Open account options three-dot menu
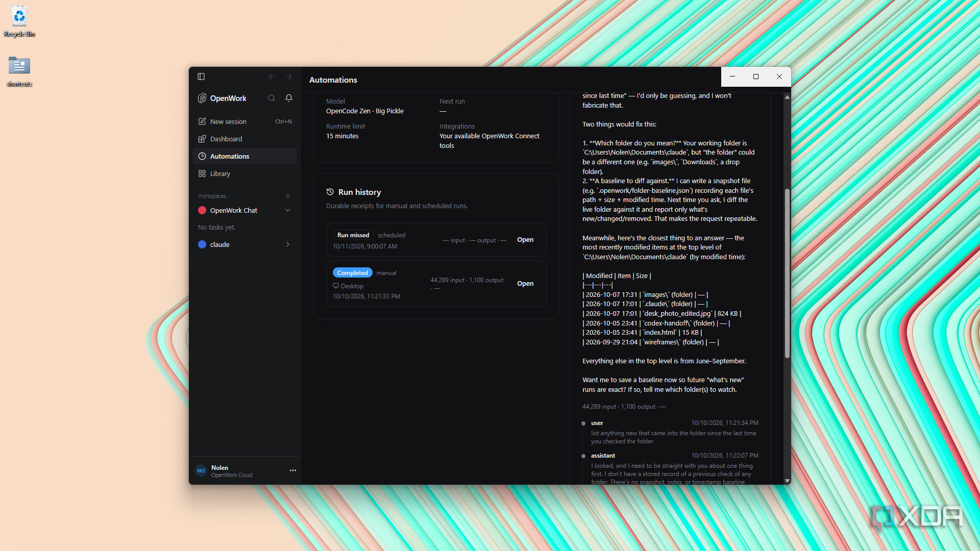The height and width of the screenshot is (551, 980). [293, 470]
